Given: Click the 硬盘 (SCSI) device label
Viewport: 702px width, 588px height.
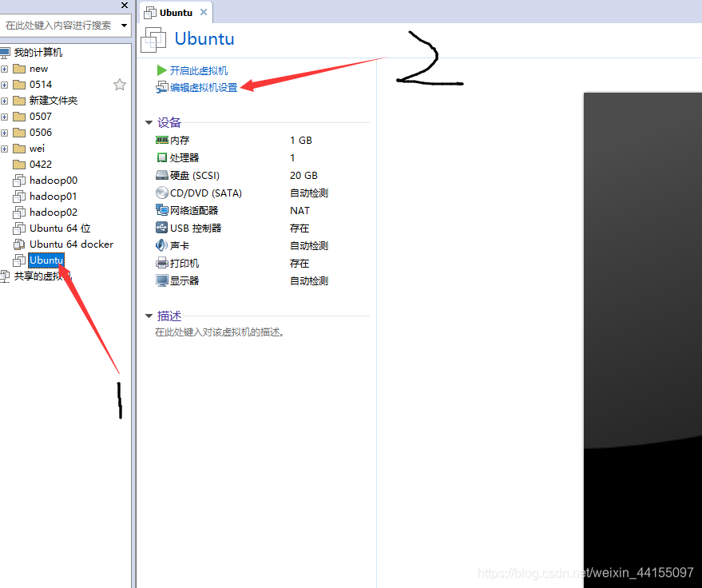Looking at the screenshot, I should point(195,175).
